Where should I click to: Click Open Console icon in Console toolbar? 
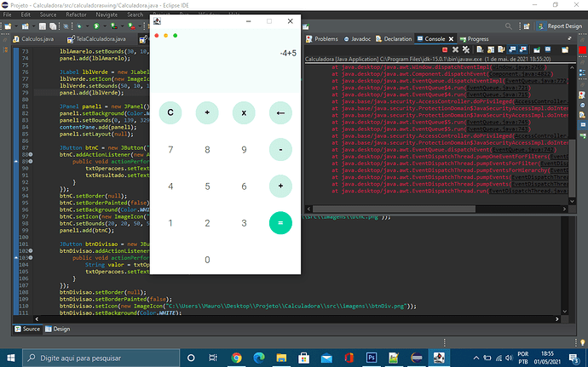click(565, 49)
